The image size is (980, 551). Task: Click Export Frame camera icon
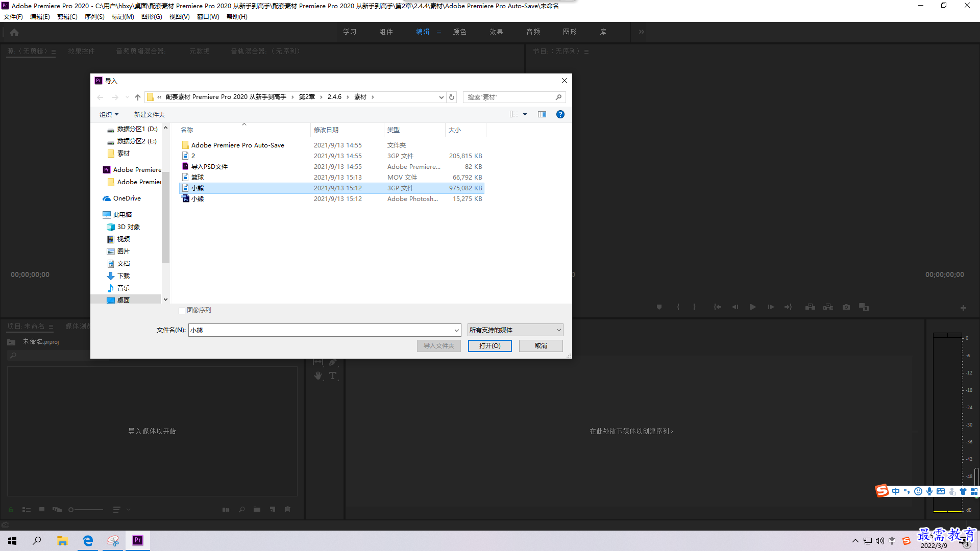pos(846,307)
